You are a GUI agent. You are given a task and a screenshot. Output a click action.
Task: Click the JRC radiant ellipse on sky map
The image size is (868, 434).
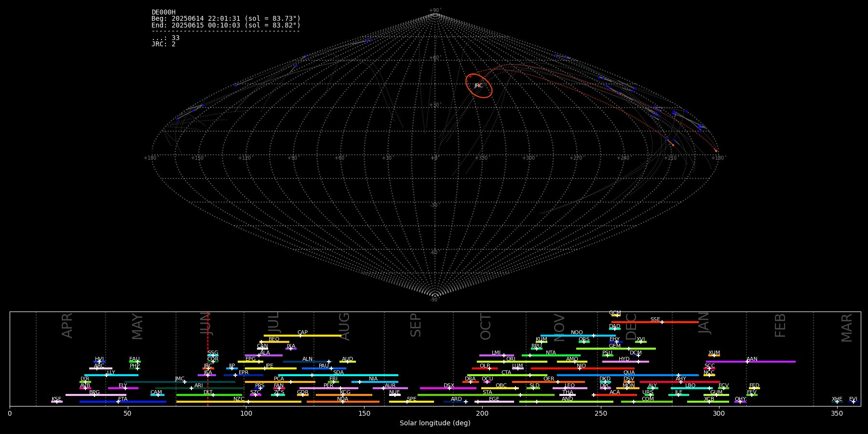point(479,86)
